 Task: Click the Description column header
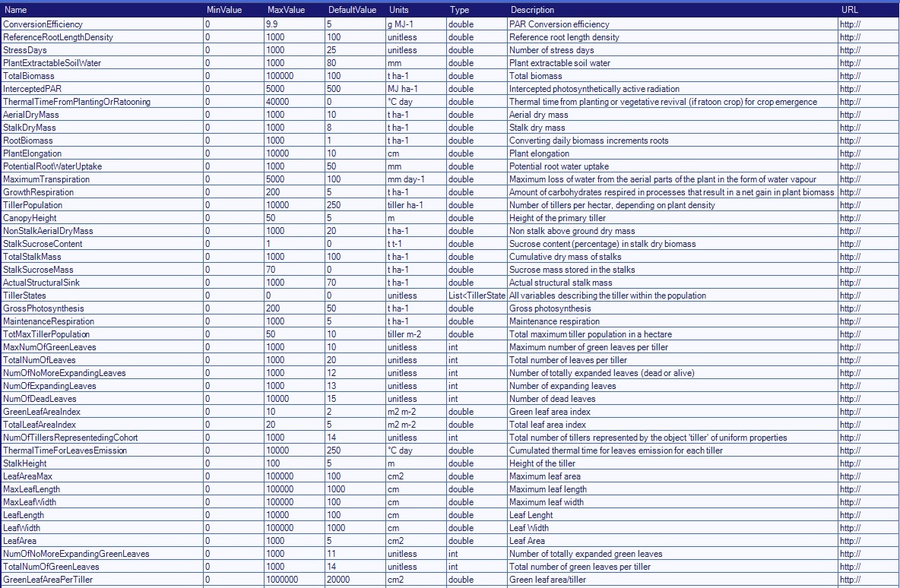tap(672, 10)
